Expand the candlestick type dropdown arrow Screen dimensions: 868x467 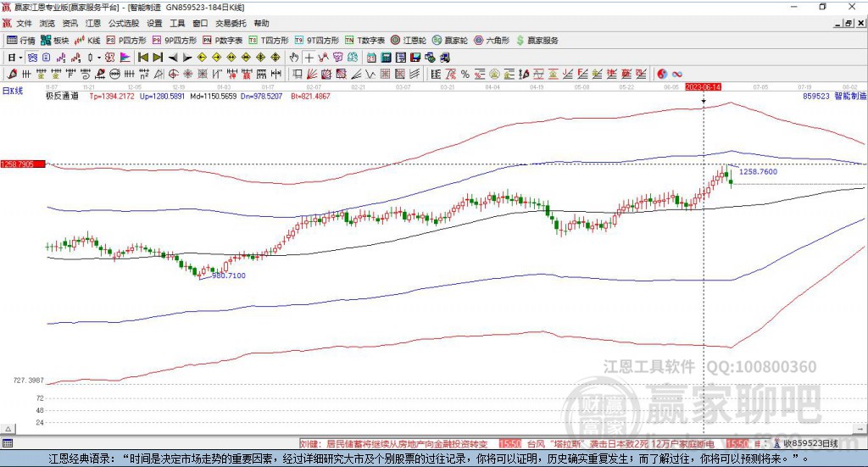point(99,58)
